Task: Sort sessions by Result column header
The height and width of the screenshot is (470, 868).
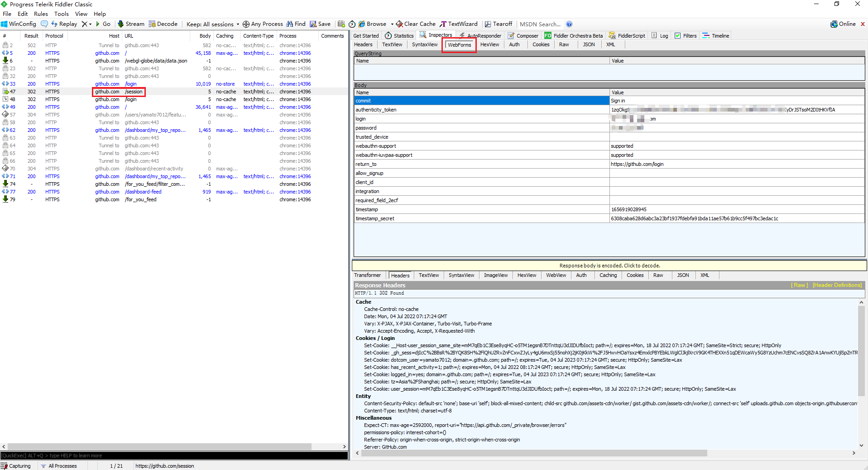Action: [x=31, y=36]
